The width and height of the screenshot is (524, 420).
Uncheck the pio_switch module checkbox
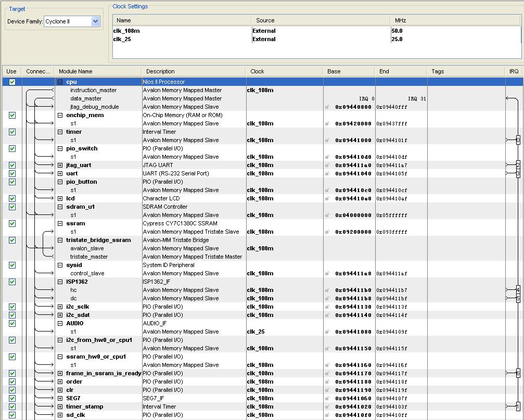(x=12, y=148)
